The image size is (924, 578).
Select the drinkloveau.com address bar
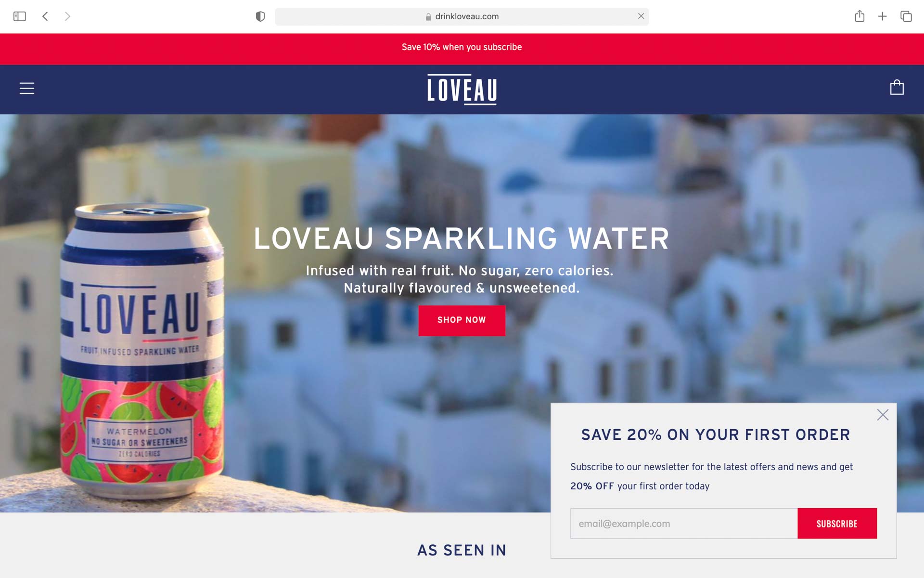click(462, 16)
